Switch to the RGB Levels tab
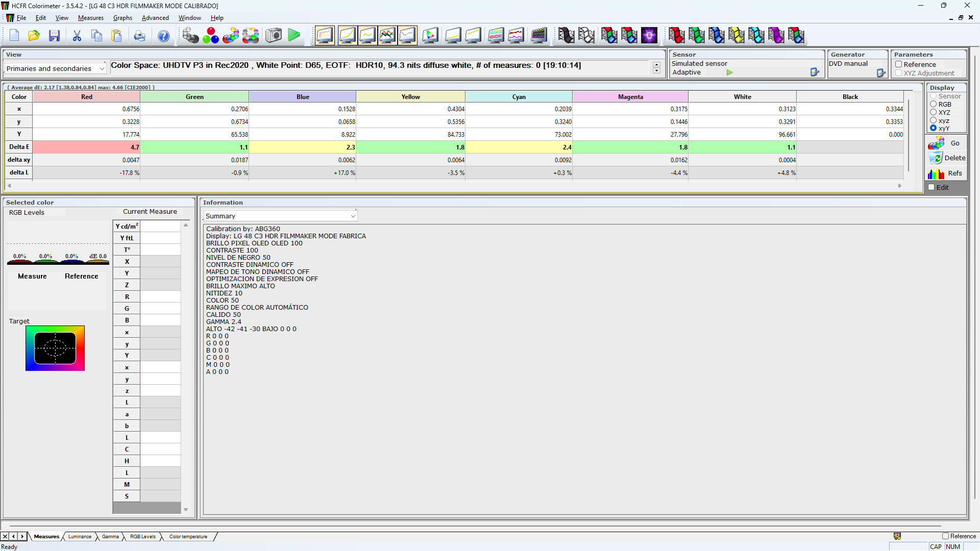This screenshot has height=551, width=980. point(143,537)
